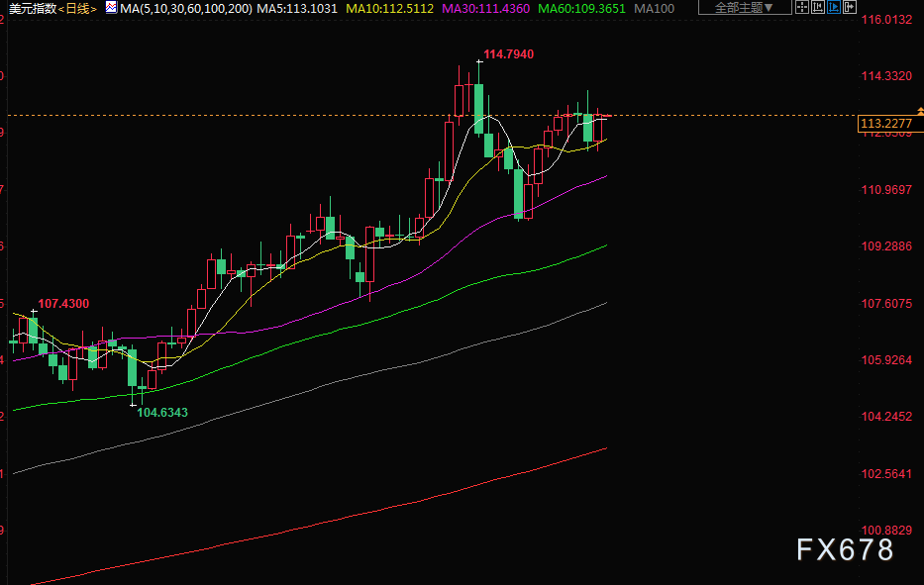The image size is (924, 585).
Task: Click the MA60 green value label
Action: click(x=581, y=9)
